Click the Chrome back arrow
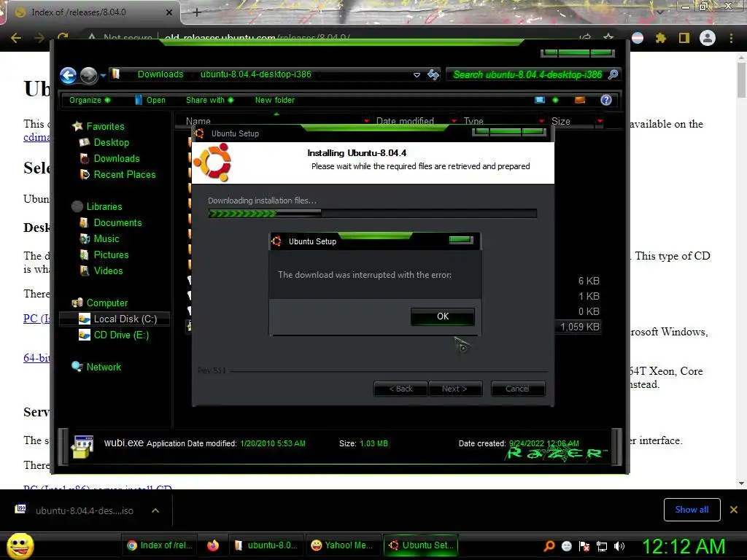The height and width of the screenshot is (560, 747). [x=16, y=38]
